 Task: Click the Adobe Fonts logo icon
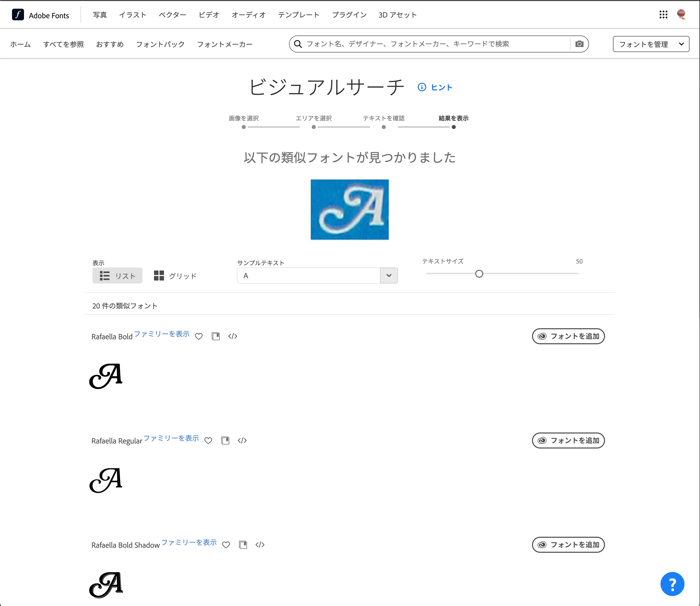(x=18, y=14)
